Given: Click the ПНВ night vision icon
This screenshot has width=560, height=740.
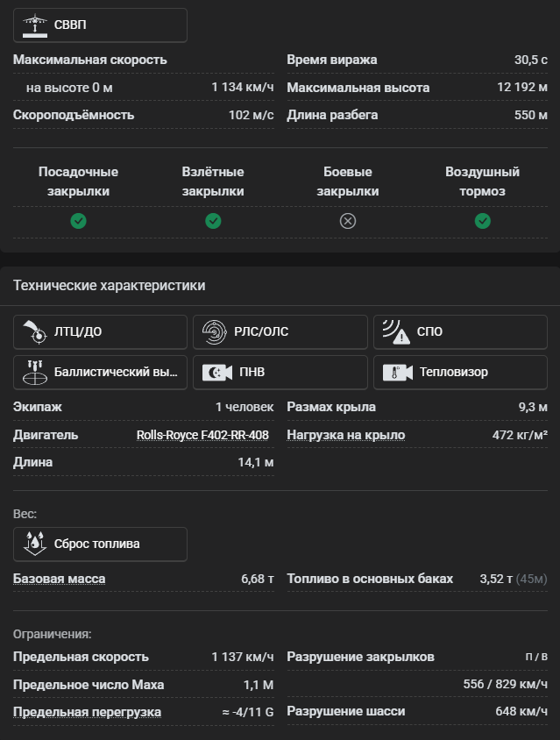Looking at the screenshot, I should point(214,373).
